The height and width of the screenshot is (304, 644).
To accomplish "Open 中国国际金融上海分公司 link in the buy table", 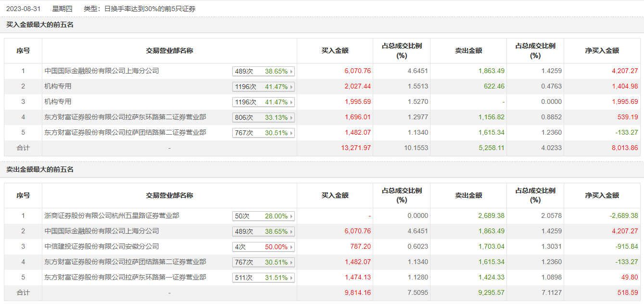I will tap(101, 71).
